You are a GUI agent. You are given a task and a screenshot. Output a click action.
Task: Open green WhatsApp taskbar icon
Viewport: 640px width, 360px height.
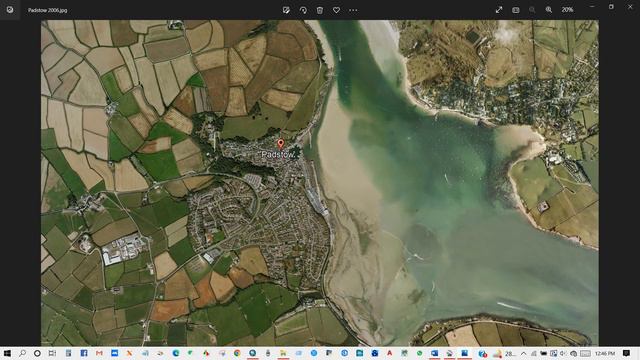tap(420, 353)
